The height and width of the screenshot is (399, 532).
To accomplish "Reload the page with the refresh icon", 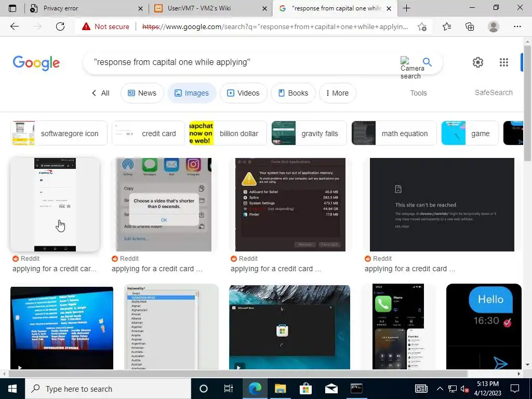I will coord(60,26).
